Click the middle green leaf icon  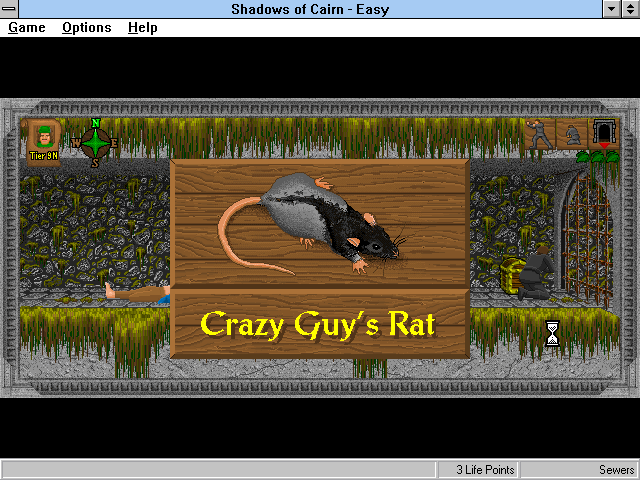[598, 157]
